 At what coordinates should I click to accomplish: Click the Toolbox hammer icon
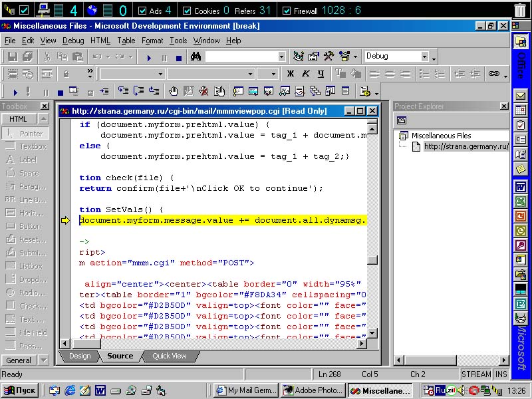pos(329,57)
